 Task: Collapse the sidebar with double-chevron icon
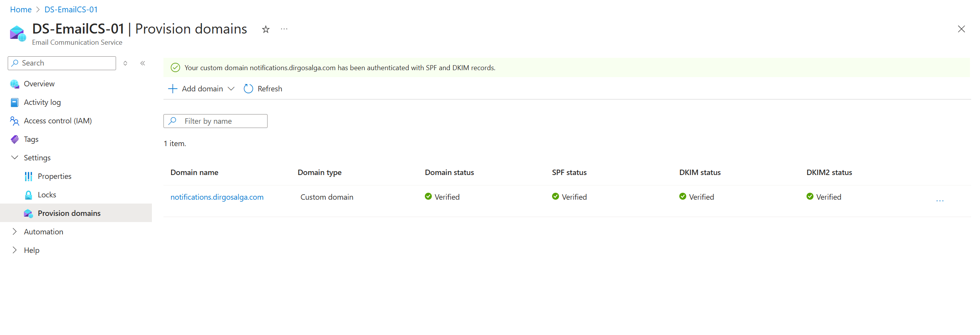[143, 63]
